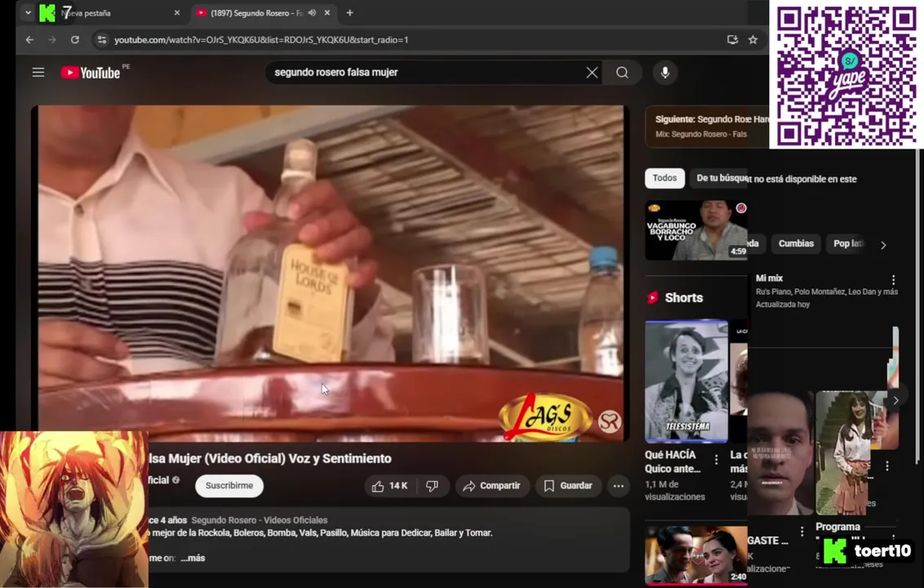Bookmark this page with star icon
Screen dimensions: 924x588
click(753, 39)
